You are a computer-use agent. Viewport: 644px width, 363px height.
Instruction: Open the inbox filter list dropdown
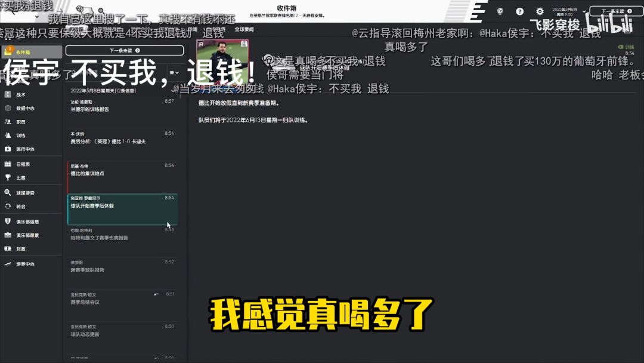tap(174, 73)
